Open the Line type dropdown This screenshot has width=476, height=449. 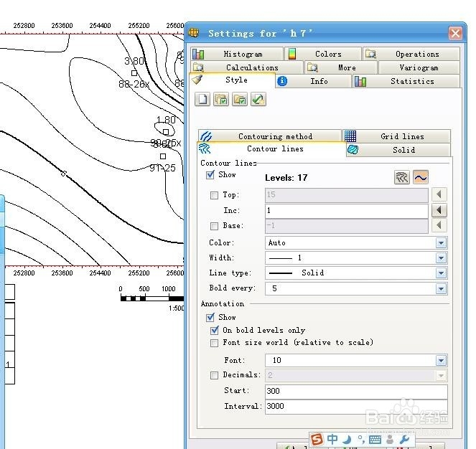click(441, 273)
